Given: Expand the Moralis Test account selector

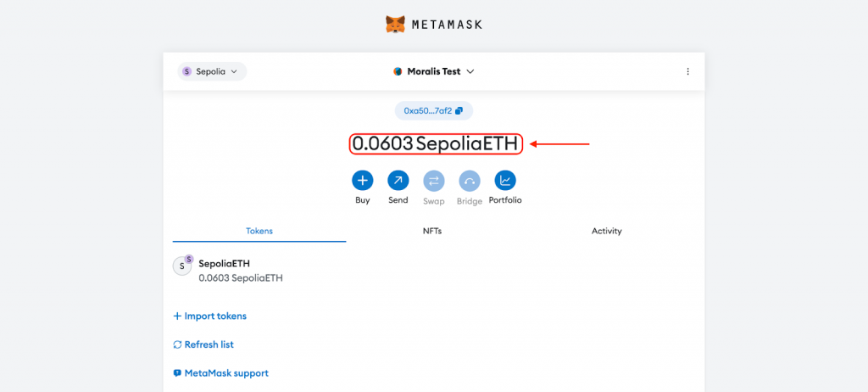Looking at the screenshot, I should pos(434,71).
